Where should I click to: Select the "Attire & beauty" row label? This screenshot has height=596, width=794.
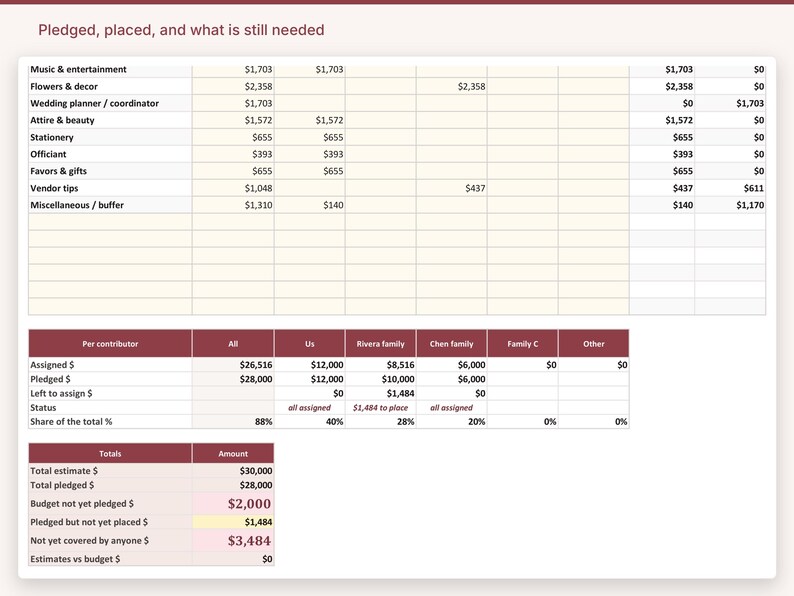click(62, 121)
